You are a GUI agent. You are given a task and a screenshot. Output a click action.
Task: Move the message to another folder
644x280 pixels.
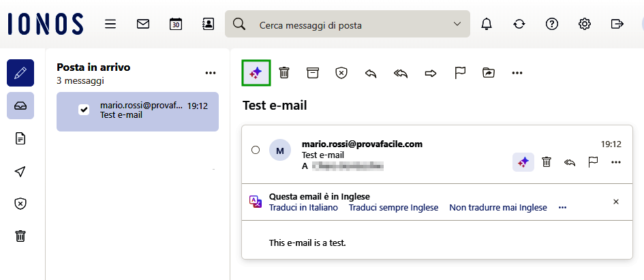pyautogui.click(x=489, y=73)
